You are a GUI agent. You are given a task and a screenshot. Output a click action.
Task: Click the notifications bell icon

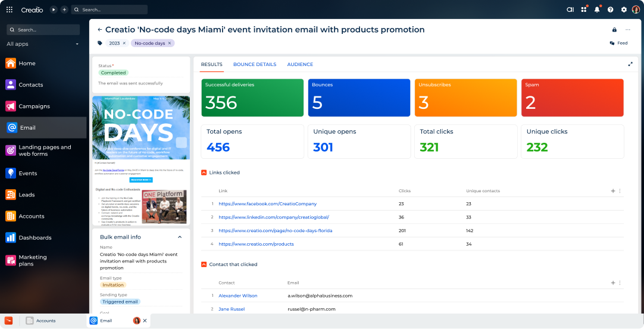[x=597, y=10]
